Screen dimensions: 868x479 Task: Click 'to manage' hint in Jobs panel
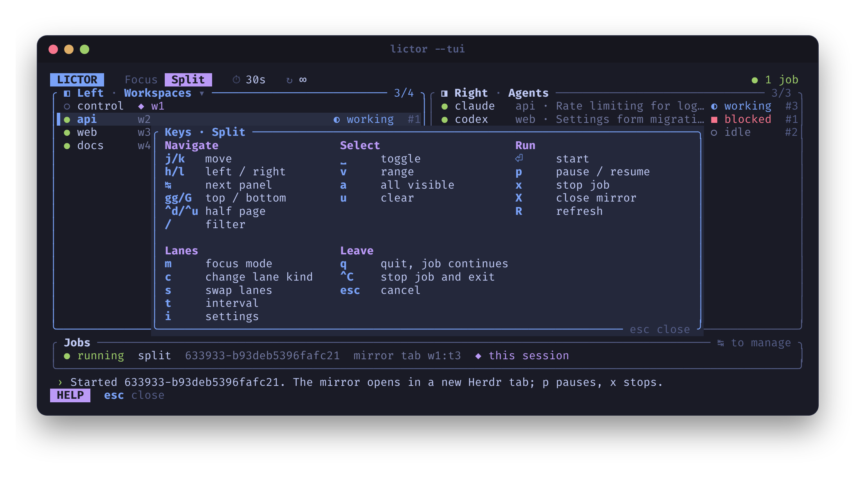click(761, 343)
